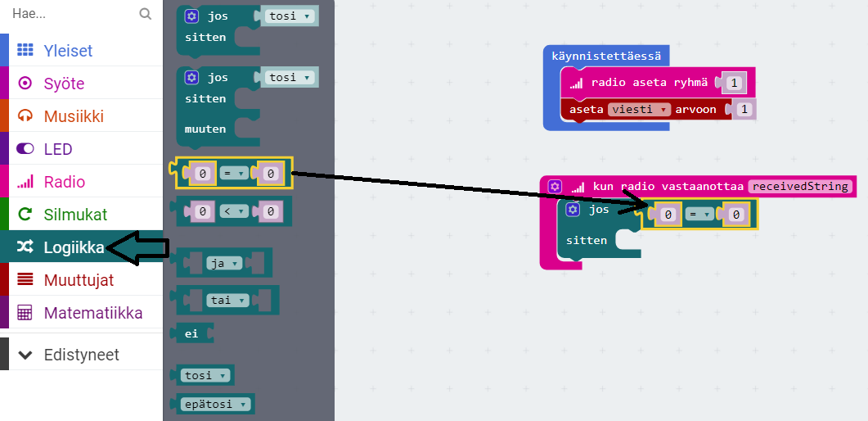Image resolution: width=868 pixels, height=421 pixels.
Task: Open the Syöte category
Action: point(64,84)
